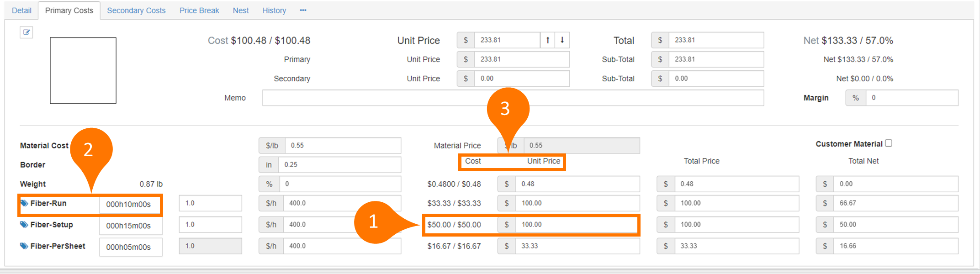The image size is (980, 274).
Task: Click the Margin percent input field
Action: [912, 98]
